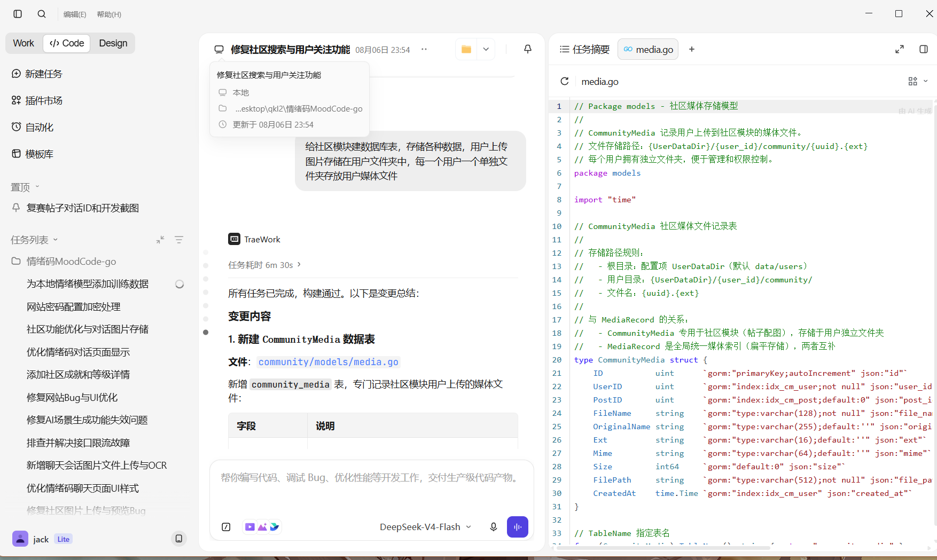Click the collapse-all arrows icon in task list

160,240
